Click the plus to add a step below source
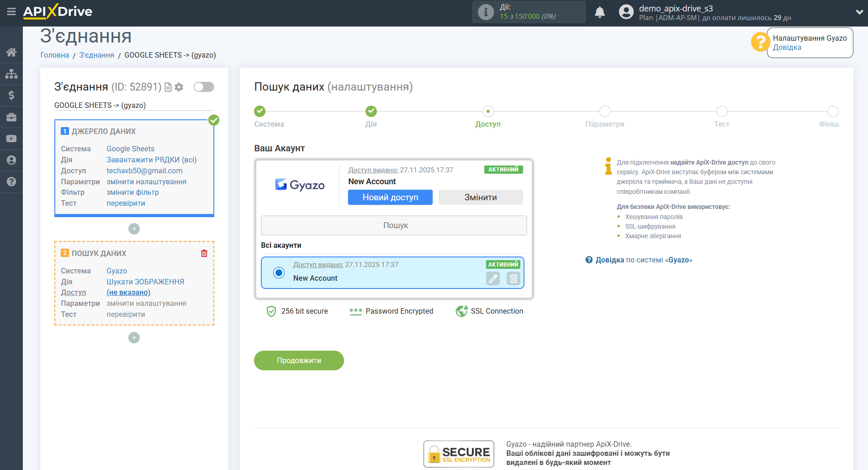Screen dimensions: 868x470 134,229
